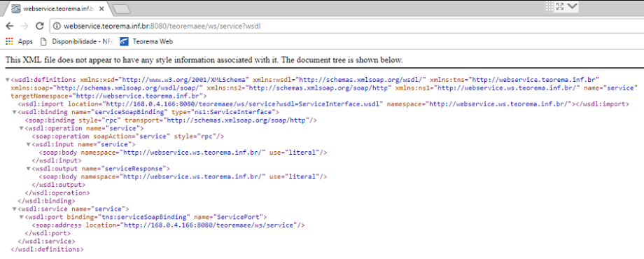Click the favicon of the webservice.teorema tab
Image resolution: width=644 pixels, height=259 pixels.
click(16, 8)
